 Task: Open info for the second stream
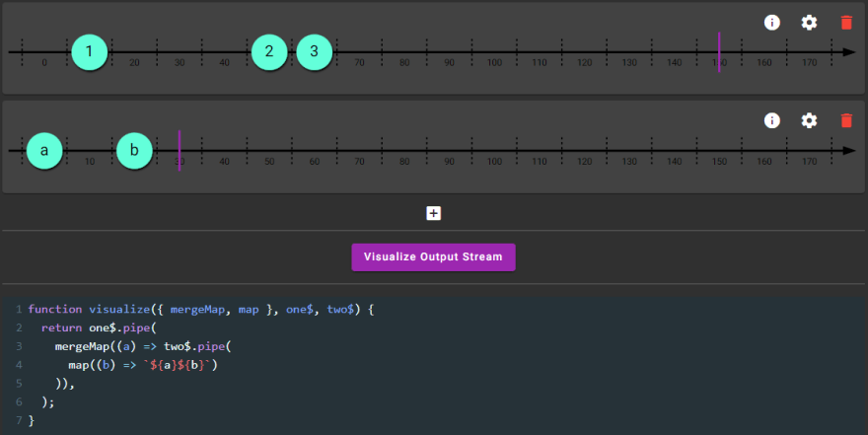click(771, 120)
